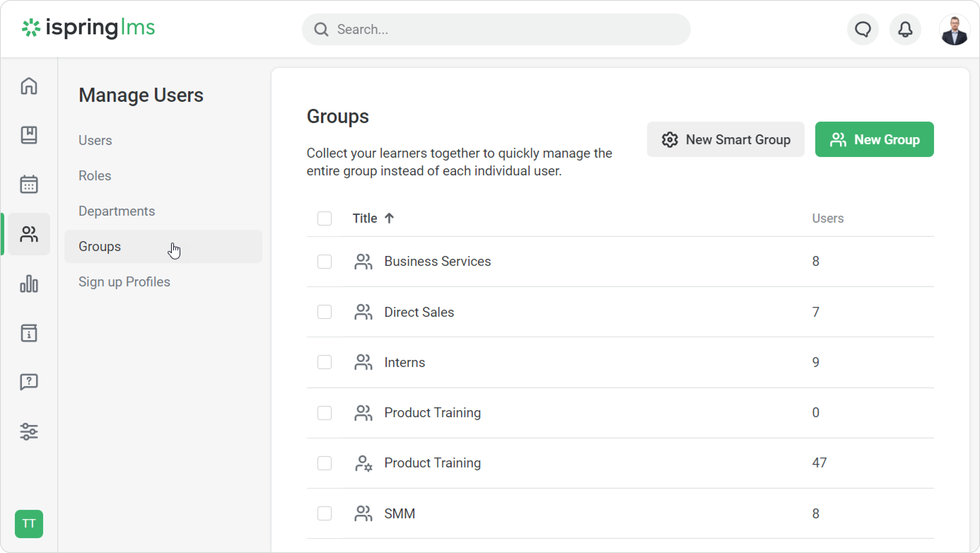980x553 pixels.
Task: Open the Home icon in sidebar
Action: click(29, 86)
